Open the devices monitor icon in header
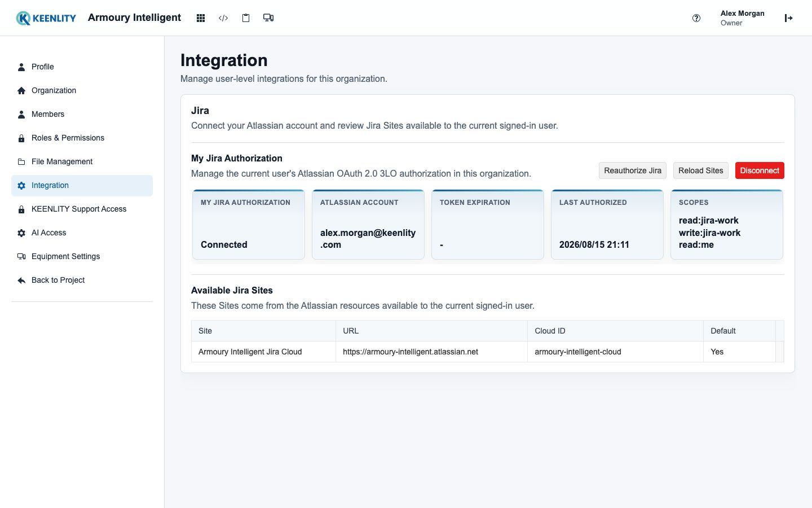This screenshot has height=508, width=812. click(x=268, y=18)
